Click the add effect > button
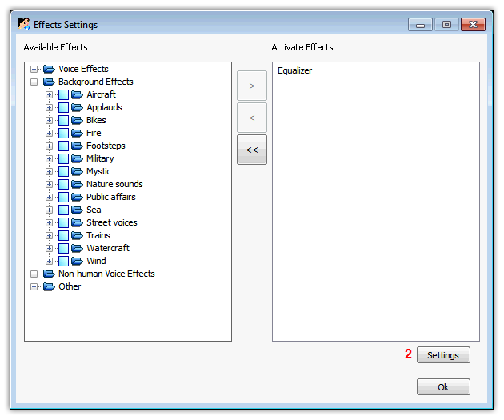The image size is (504, 420). (252, 86)
